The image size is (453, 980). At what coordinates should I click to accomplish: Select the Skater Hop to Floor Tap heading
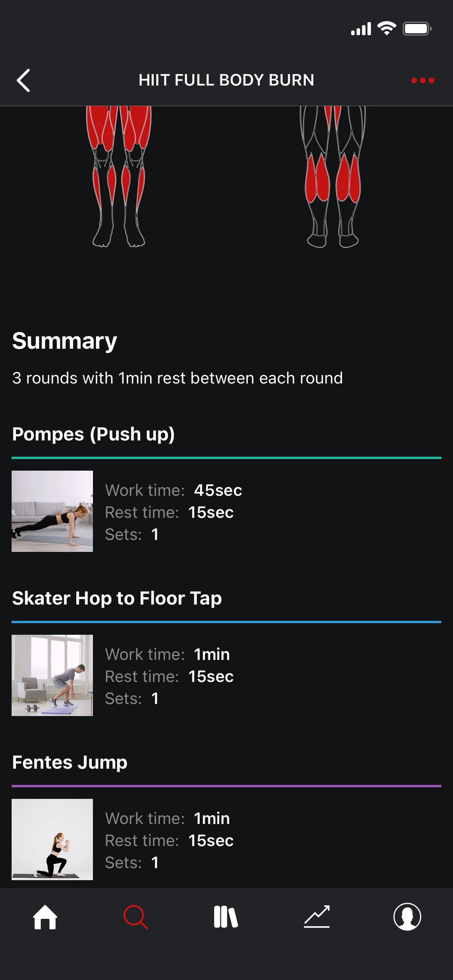point(117,598)
